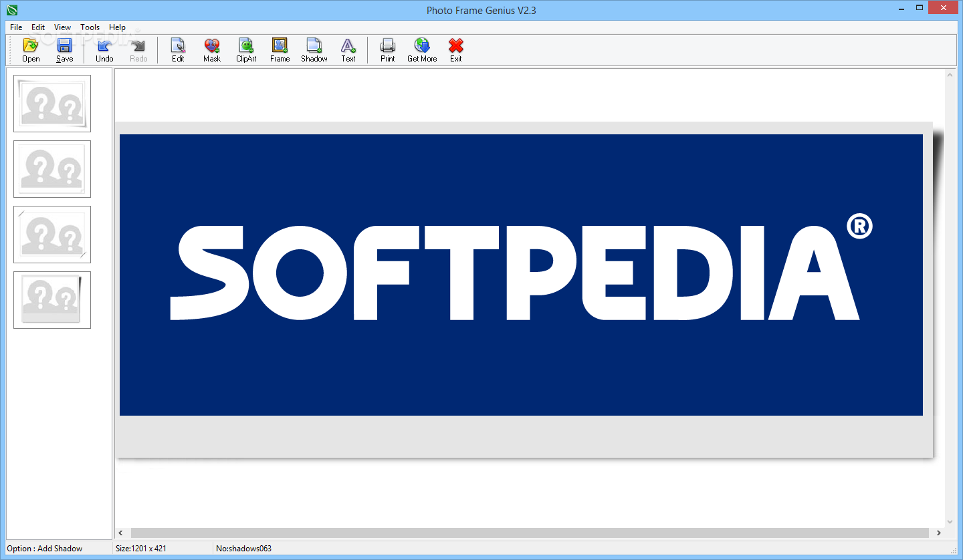Click the Get More download icon
Image resolution: width=963 pixels, height=560 pixels.
point(422,50)
